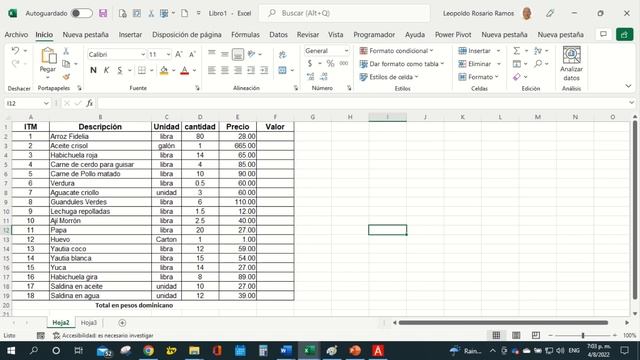Image resolution: width=640 pixels, height=360 pixels.
Task: Click the Eliminar cells button
Action: click(474, 64)
